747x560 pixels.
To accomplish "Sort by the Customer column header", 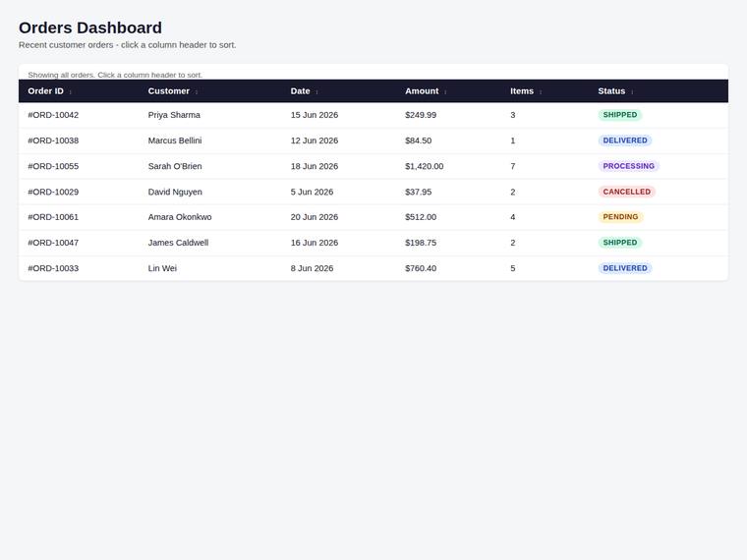I will pyautogui.click(x=210, y=91).
